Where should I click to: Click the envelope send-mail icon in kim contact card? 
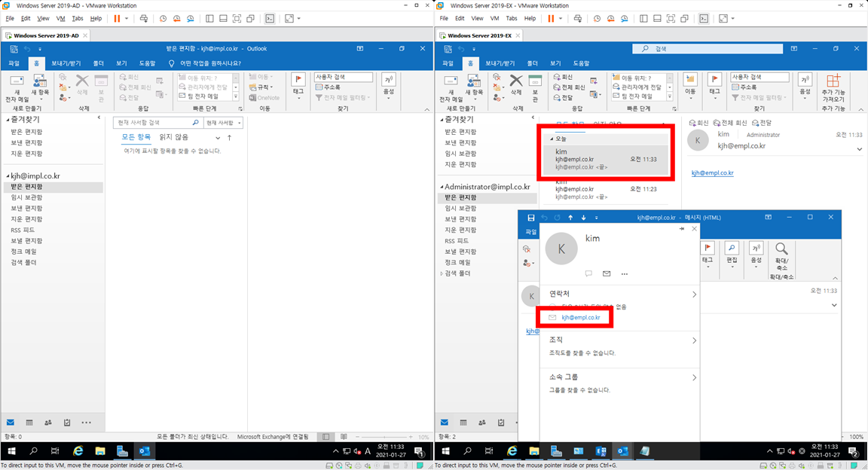point(607,273)
